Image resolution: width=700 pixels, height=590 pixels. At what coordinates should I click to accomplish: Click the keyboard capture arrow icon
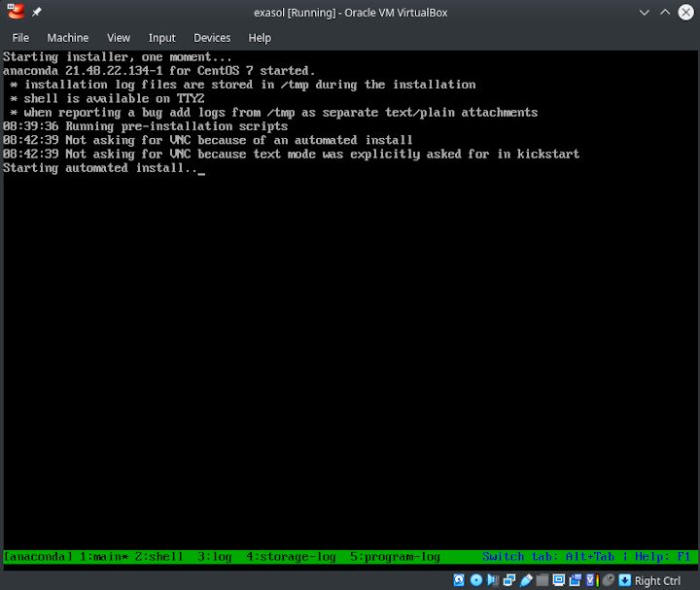pos(625,580)
